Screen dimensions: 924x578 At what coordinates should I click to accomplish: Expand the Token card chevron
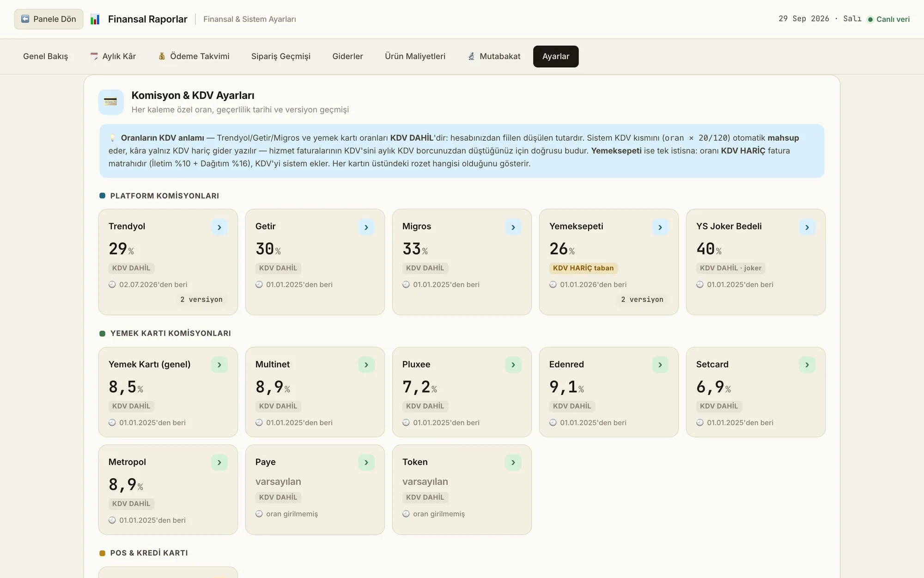point(513,462)
